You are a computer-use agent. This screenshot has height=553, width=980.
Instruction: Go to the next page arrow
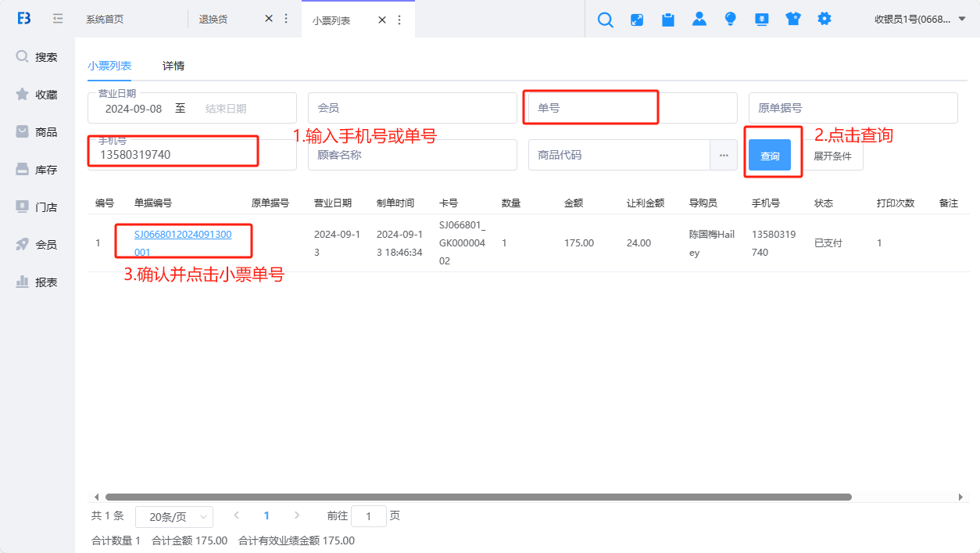point(297,515)
